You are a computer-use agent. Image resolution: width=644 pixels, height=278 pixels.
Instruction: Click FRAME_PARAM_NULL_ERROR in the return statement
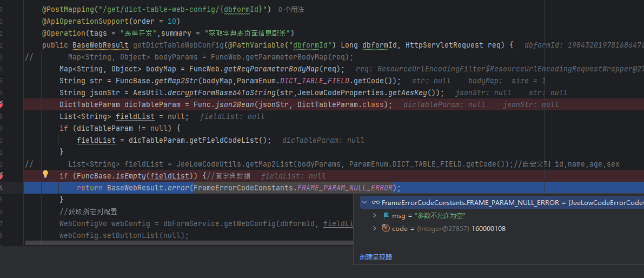(345, 188)
